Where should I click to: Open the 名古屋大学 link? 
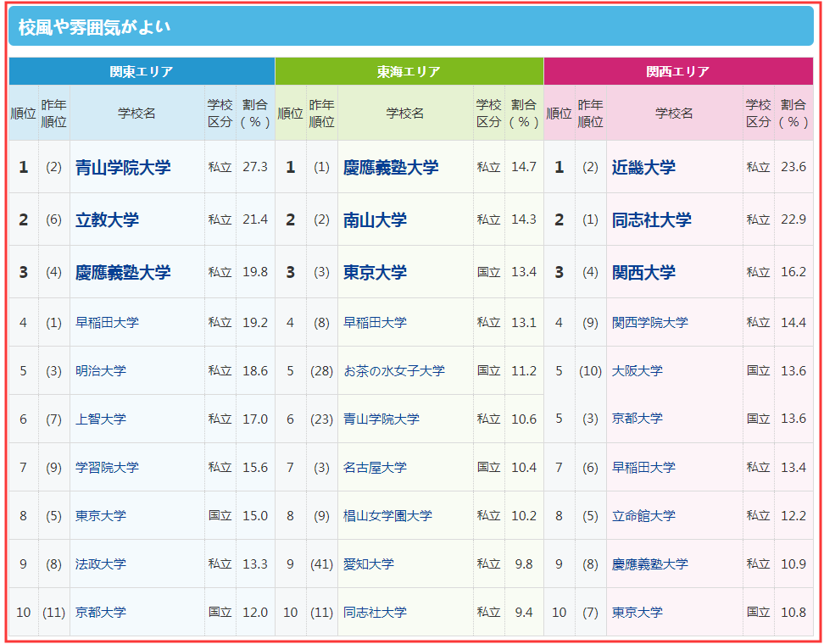coord(376,468)
